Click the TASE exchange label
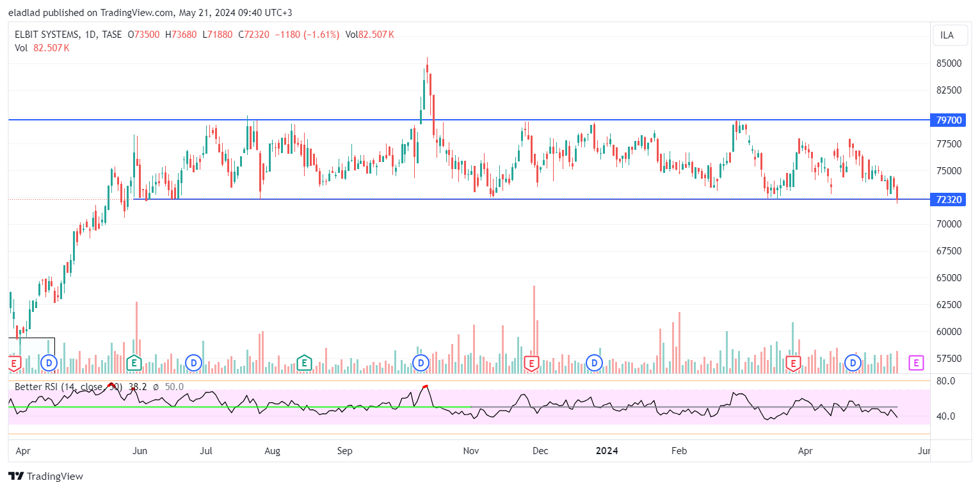 [111, 35]
